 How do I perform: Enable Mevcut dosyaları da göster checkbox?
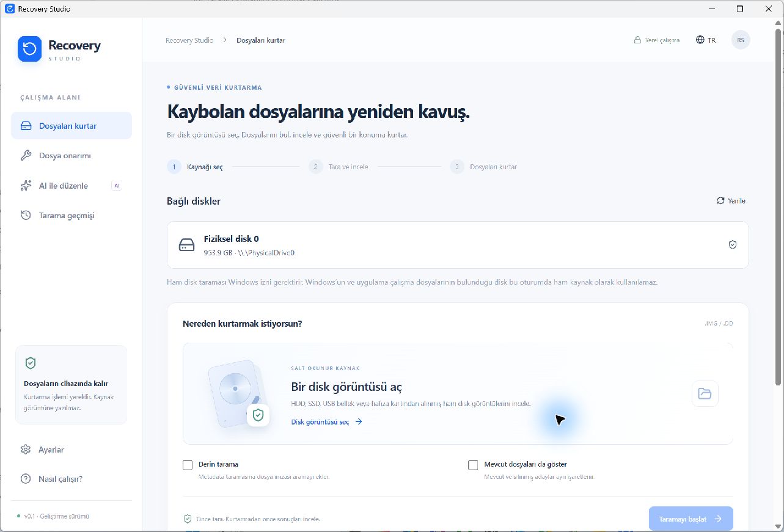[473, 465]
